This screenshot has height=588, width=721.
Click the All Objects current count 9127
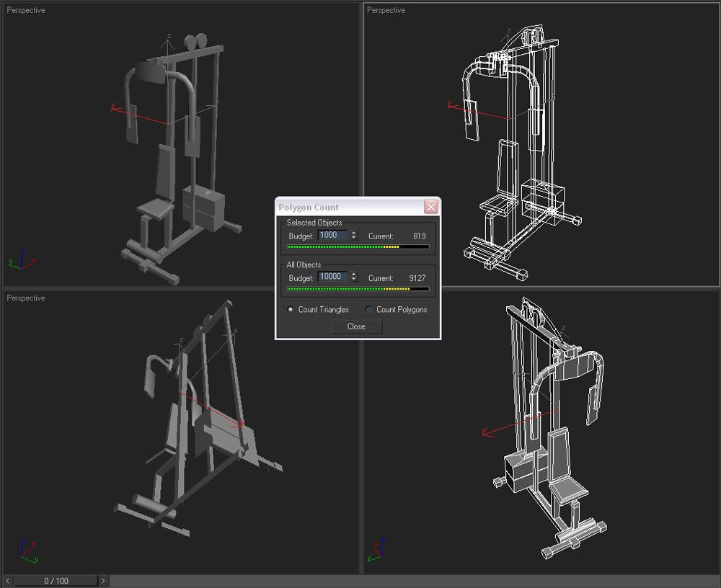tap(417, 278)
